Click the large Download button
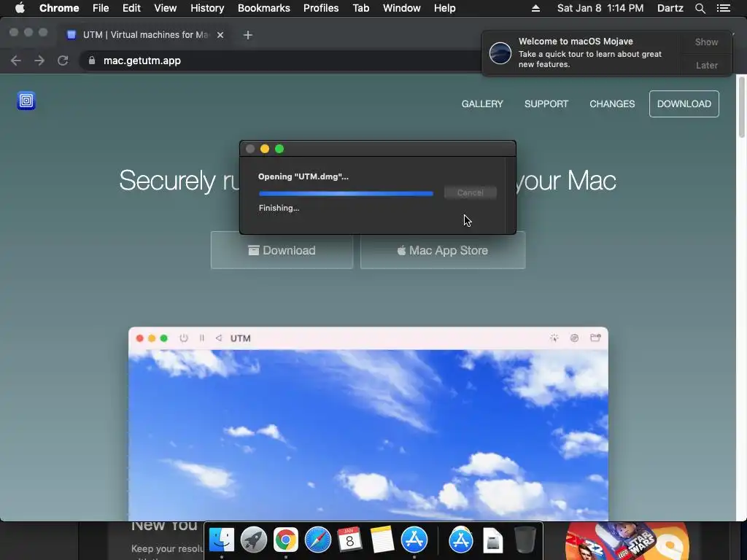This screenshot has height=560, width=747. tap(282, 251)
